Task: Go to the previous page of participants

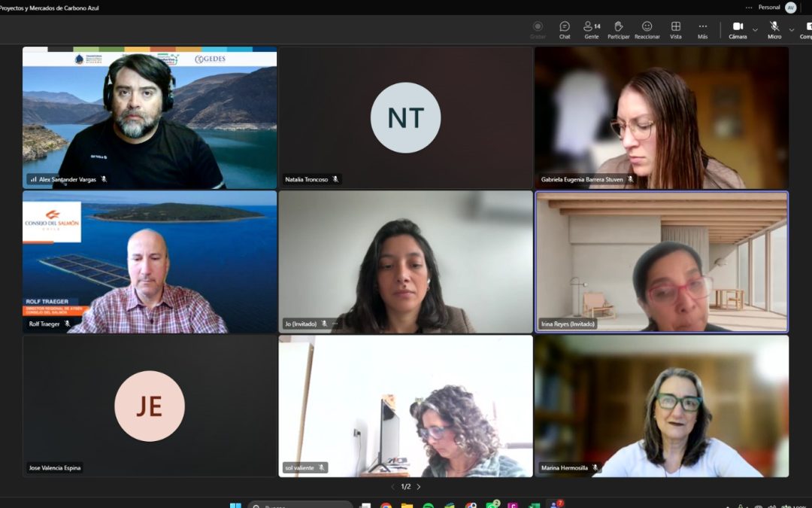Action: (x=392, y=487)
